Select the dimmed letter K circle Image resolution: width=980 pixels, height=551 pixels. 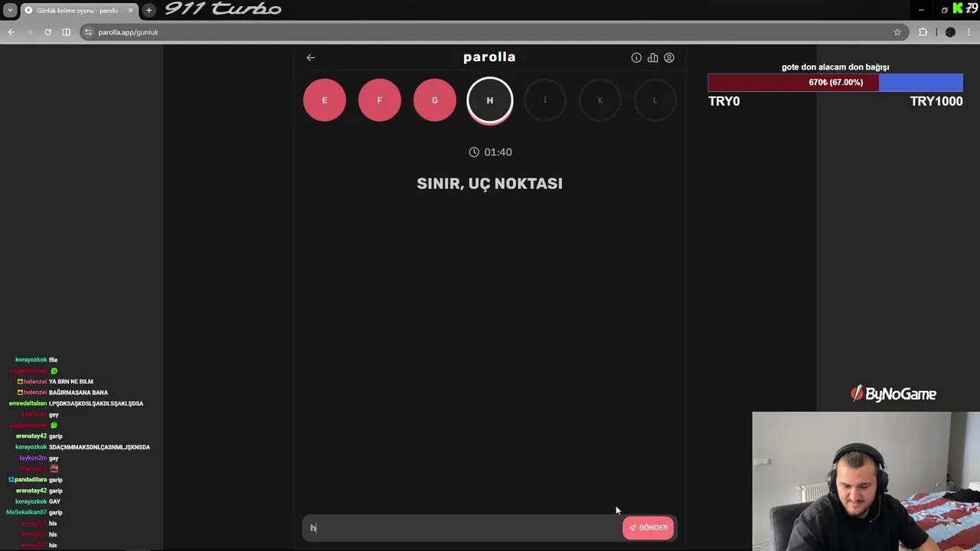tap(600, 100)
